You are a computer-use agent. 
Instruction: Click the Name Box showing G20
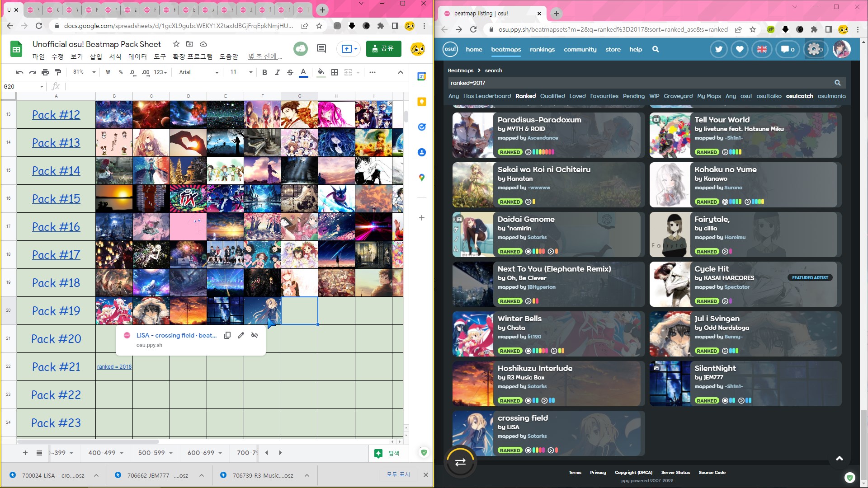click(24, 86)
